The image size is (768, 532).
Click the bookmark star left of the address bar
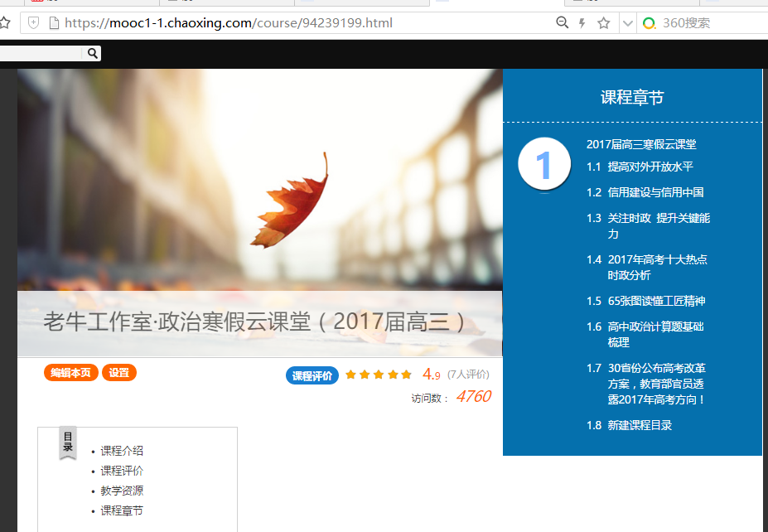click(x=4, y=22)
